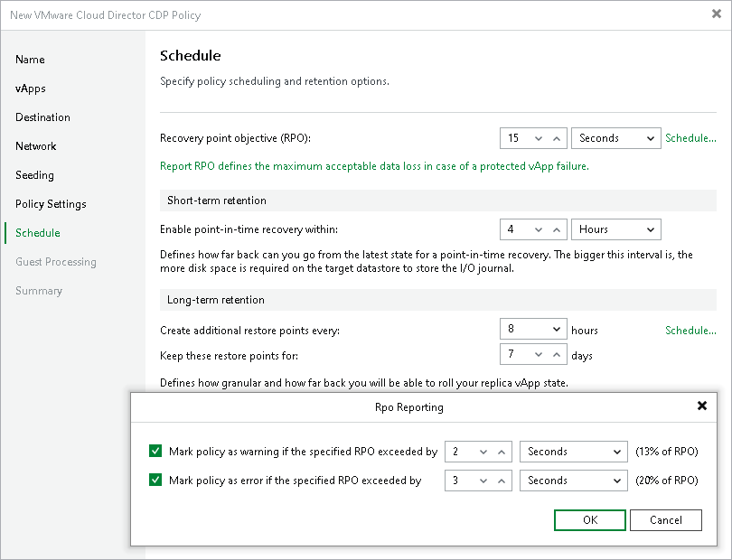Screen dimensions: 732x560
Task: Close the Rpo Reporting dialog
Action: (x=701, y=406)
